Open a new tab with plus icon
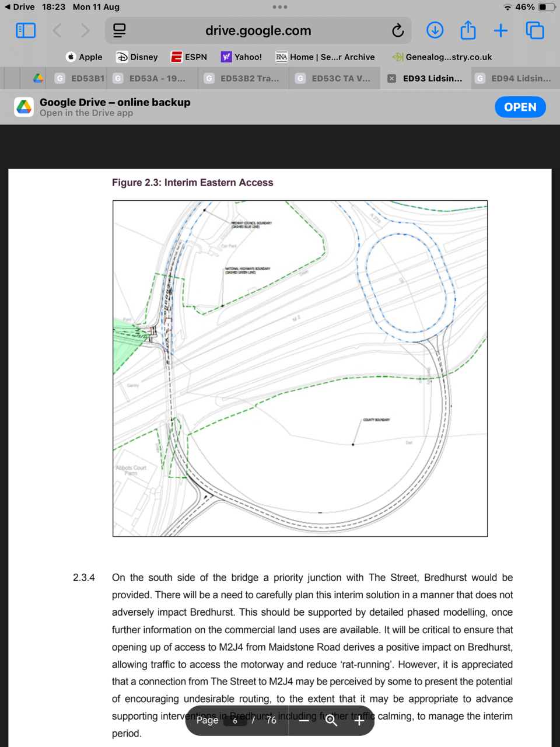 [501, 30]
